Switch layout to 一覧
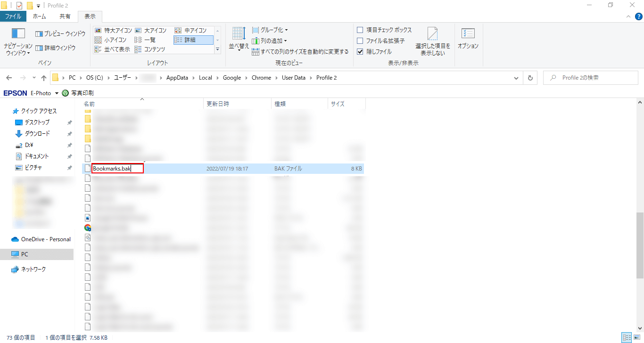The height and width of the screenshot is (343, 644). pyautogui.click(x=145, y=40)
